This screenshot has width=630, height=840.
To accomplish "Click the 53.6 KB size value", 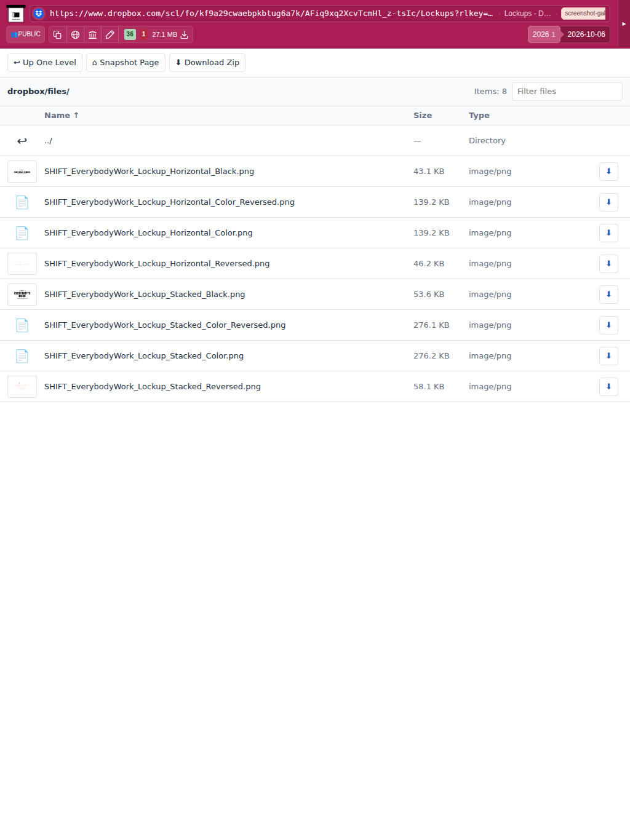I will click(x=429, y=295).
